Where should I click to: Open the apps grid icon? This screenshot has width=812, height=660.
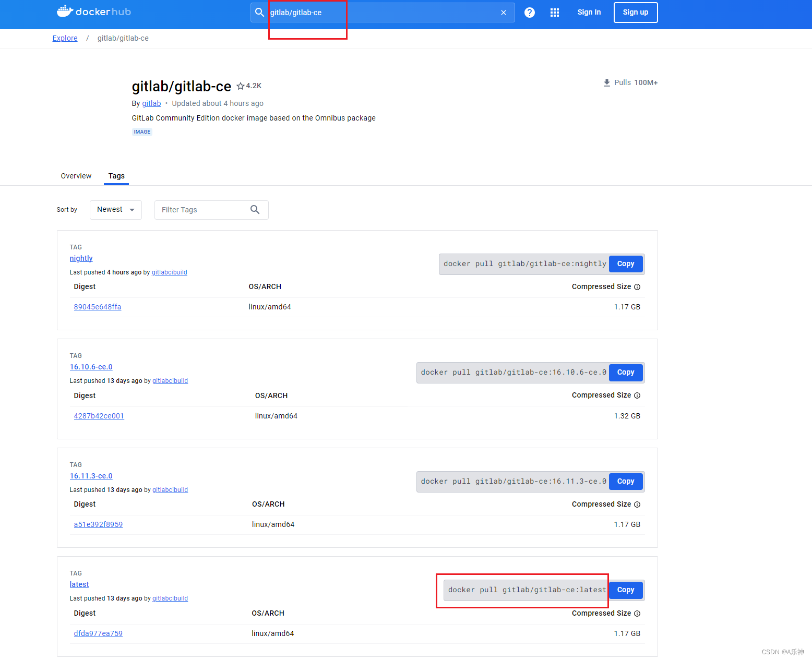click(x=555, y=13)
